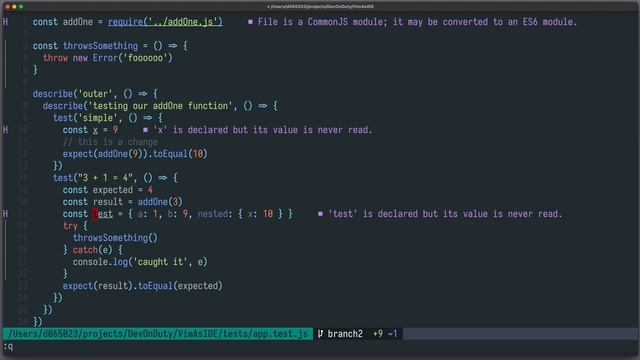Click the yellow minimize window button
This screenshot has height=360, width=640.
tap(14, 7)
